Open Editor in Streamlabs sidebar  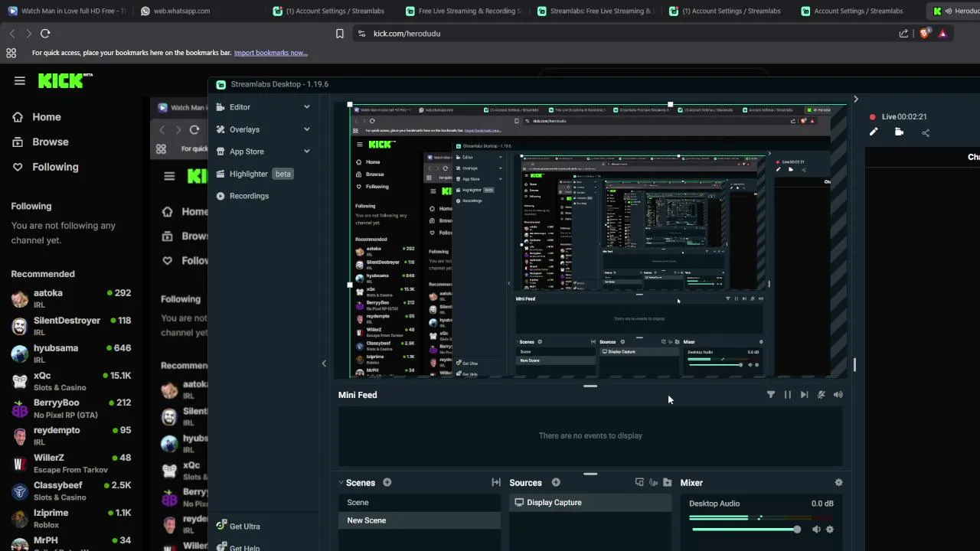[x=240, y=107]
